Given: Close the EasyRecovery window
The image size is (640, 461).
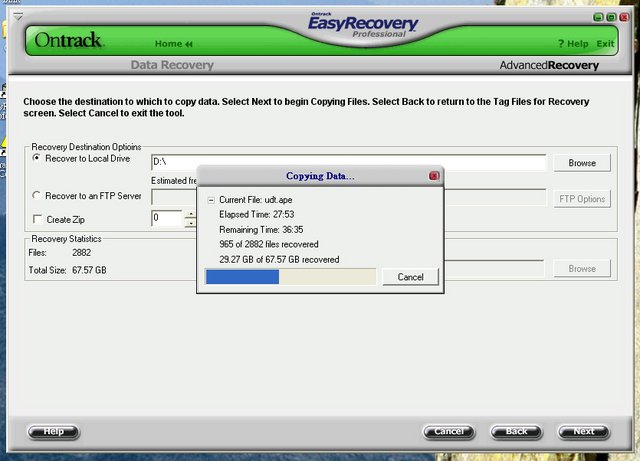Looking at the screenshot, I should coord(624,17).
